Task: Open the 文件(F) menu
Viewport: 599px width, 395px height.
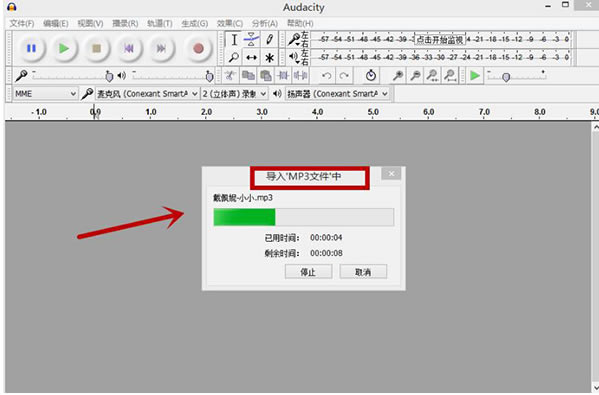Action: (x=22, y=24)
